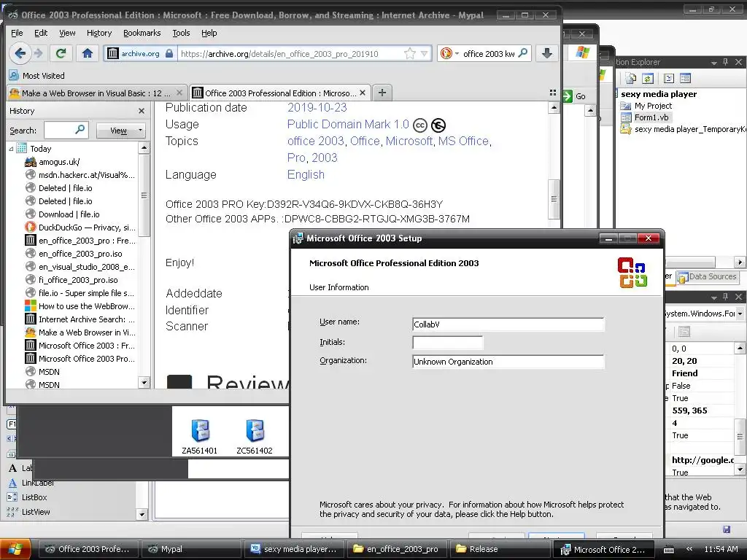Click the search magnifier in search bar
Screen dimensions: 747x560
pos(522,53)
